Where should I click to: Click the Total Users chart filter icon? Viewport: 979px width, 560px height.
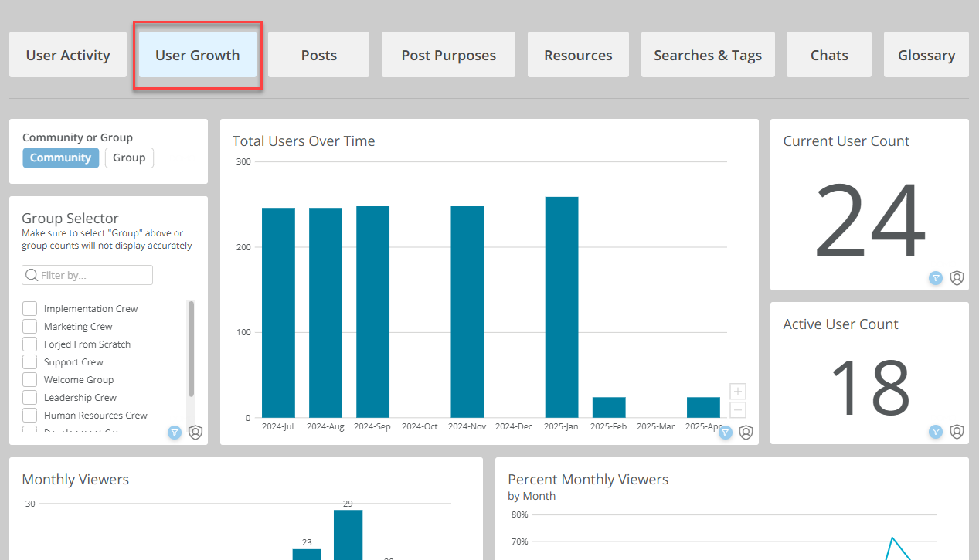pos(725,433)
